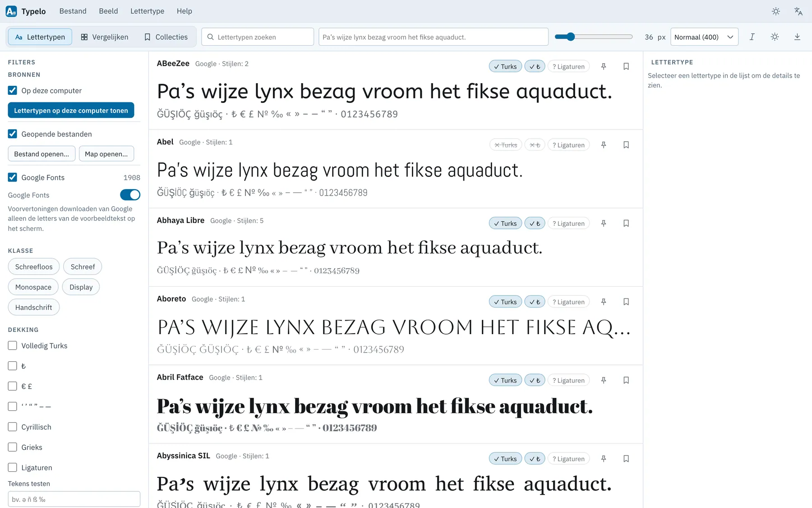Click the download icon in toolbar

click(797, 37)
